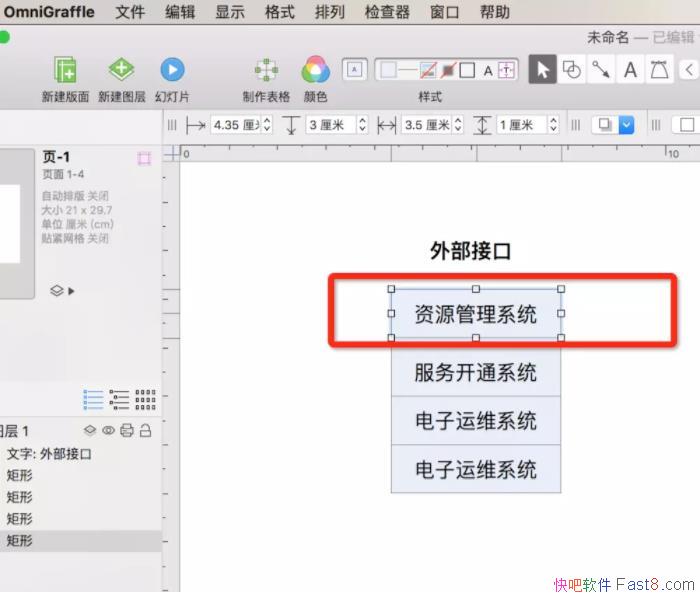Click the crossed-out image chip in 样式 tray
The height and width of the screenshot is (599, 700).
428,70
